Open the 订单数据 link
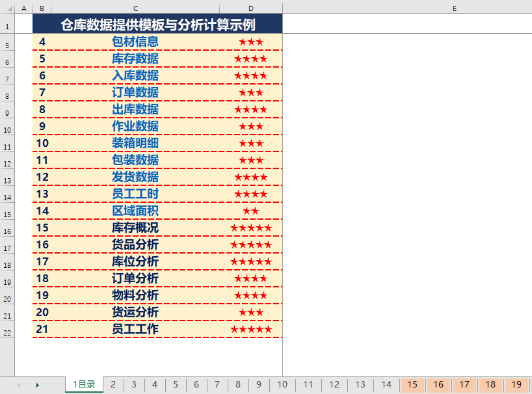The width and height of the screenshot is (532, 394). click(135, 92)
